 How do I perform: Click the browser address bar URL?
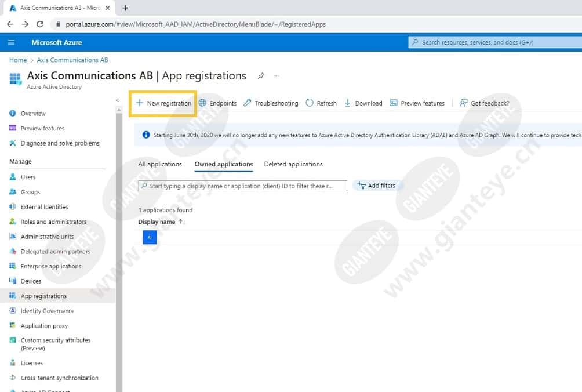(x=195, y=24)
